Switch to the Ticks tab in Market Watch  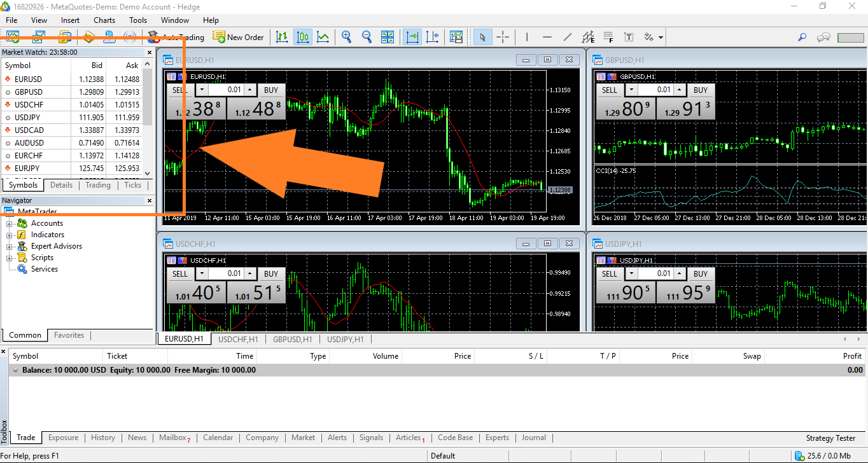tap(133, 185)
